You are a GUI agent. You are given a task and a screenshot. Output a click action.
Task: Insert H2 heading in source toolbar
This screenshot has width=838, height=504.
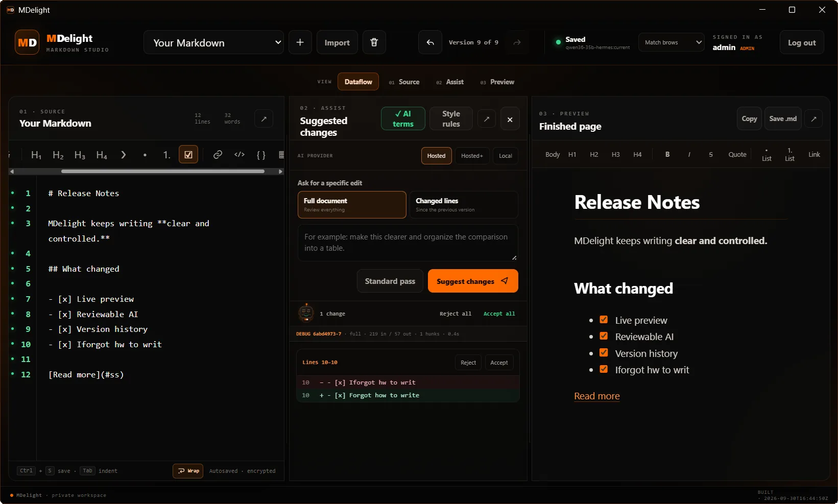pyautogui.click(x=58, y=155)
